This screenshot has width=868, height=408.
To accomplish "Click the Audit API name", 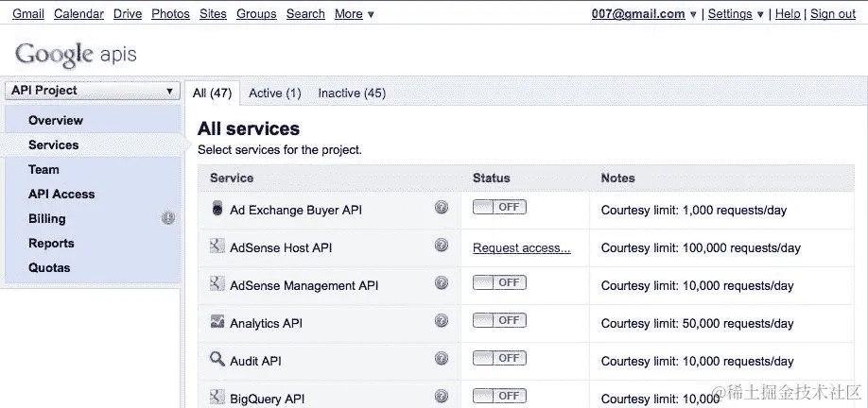I will click(255, 361).
